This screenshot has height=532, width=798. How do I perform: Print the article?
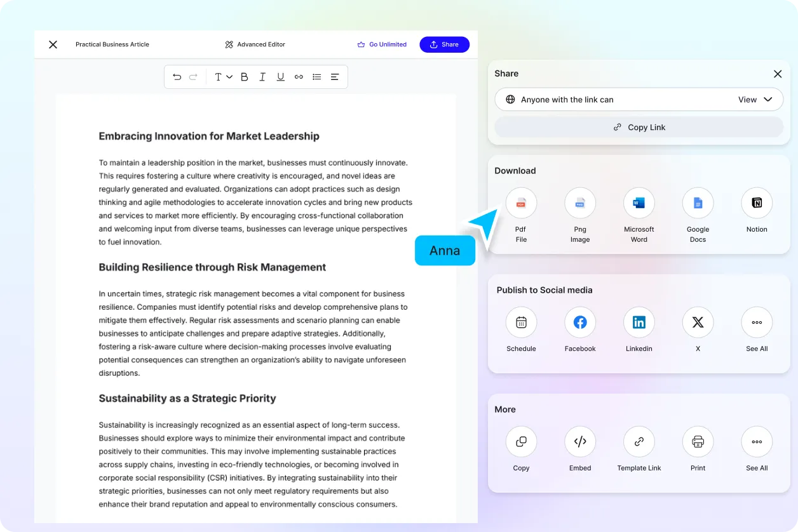point(698,441)
